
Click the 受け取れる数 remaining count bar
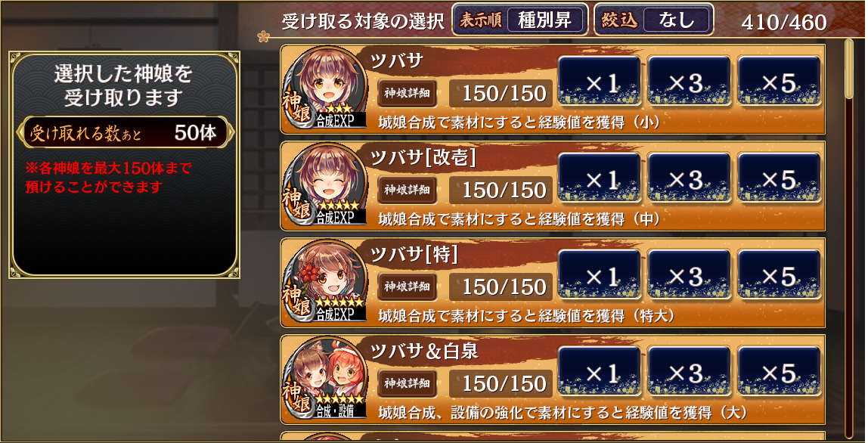(125, 132)
